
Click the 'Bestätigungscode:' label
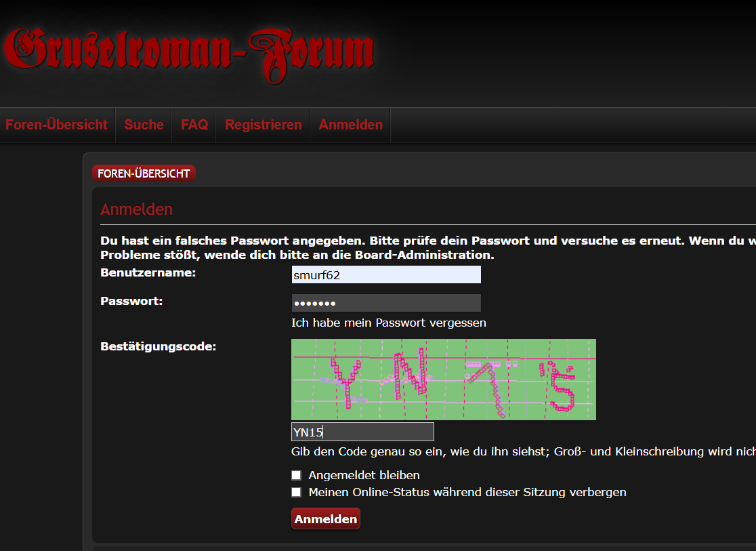click(x=158, y=346)
